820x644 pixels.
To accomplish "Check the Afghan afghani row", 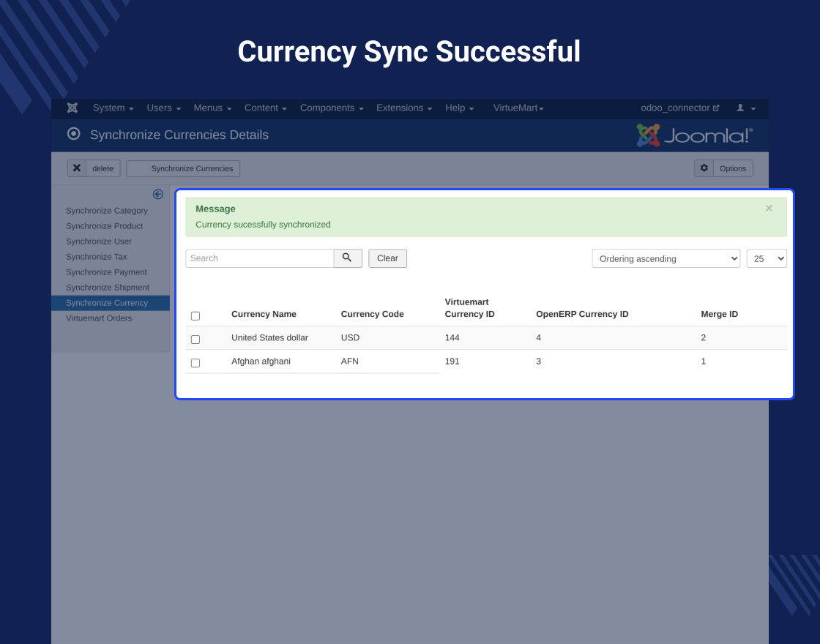I will click(195, 363).
